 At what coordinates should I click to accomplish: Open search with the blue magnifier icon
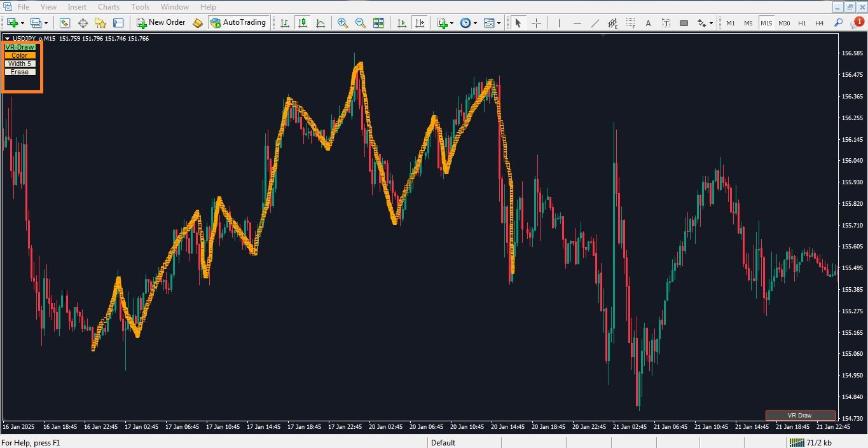(839, 23)
